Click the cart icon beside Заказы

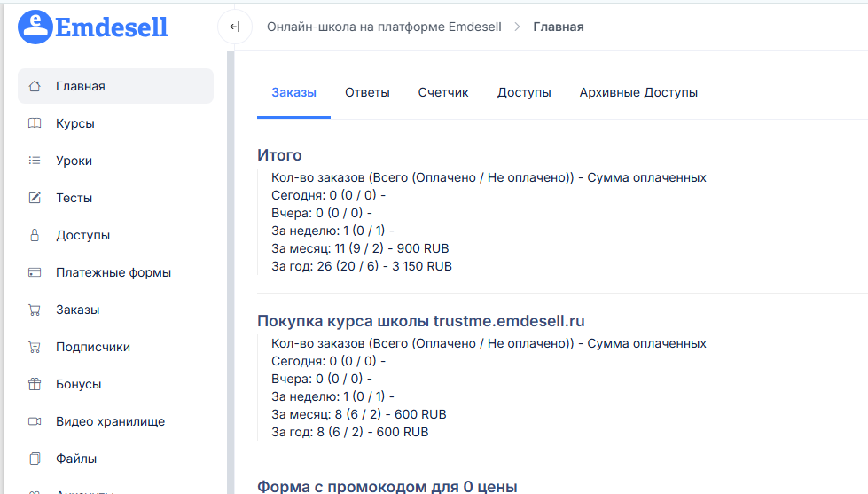pyautogui.click(x=35, y=310)
